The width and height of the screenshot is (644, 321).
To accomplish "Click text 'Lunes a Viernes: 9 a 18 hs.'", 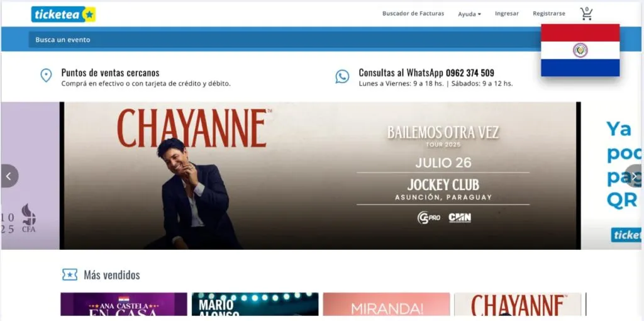I will click(x=401, y=84).
